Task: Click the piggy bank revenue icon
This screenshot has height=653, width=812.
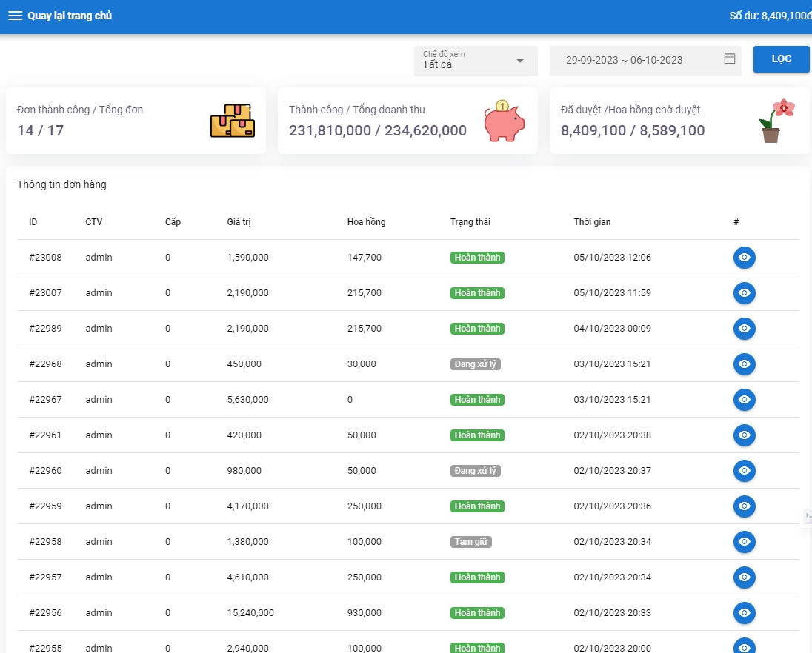Action: point(504,121)
